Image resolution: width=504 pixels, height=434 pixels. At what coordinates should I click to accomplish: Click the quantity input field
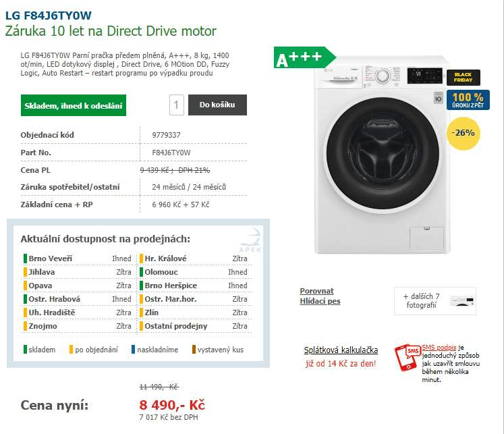177,105
